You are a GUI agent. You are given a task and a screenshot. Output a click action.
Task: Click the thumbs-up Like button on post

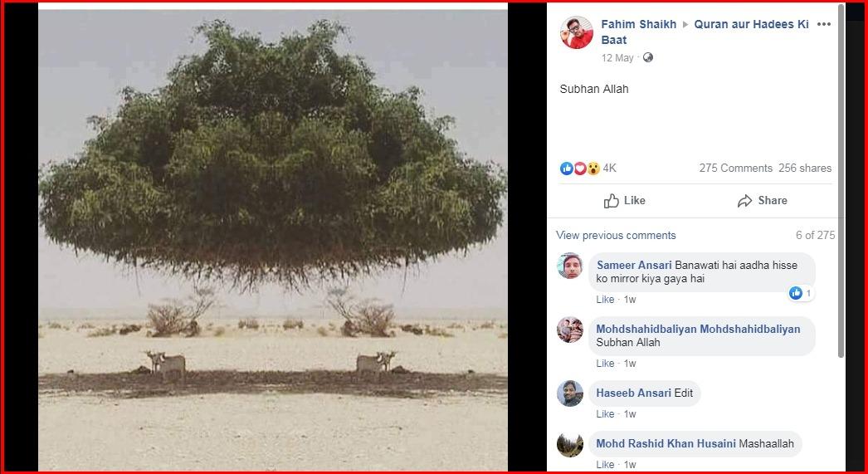click(x=624, y=200)
